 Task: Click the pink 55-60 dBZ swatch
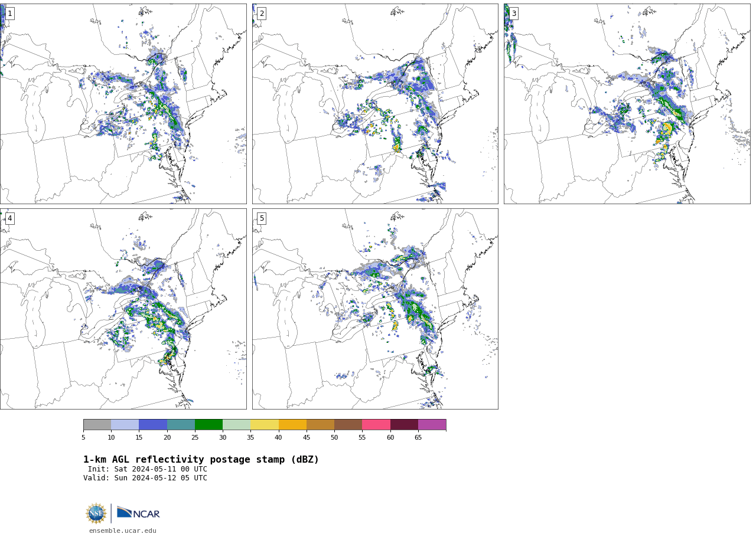click(376, 425)
